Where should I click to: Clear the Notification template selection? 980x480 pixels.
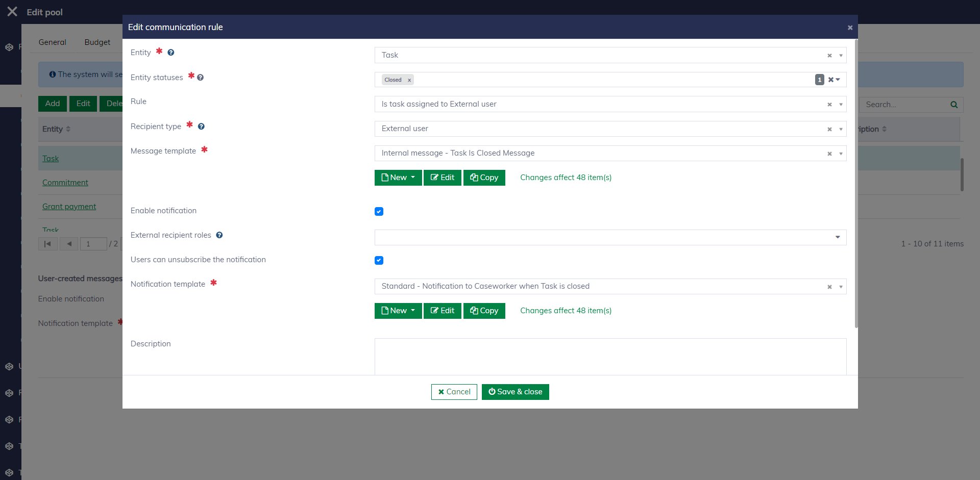coord(829,287)
